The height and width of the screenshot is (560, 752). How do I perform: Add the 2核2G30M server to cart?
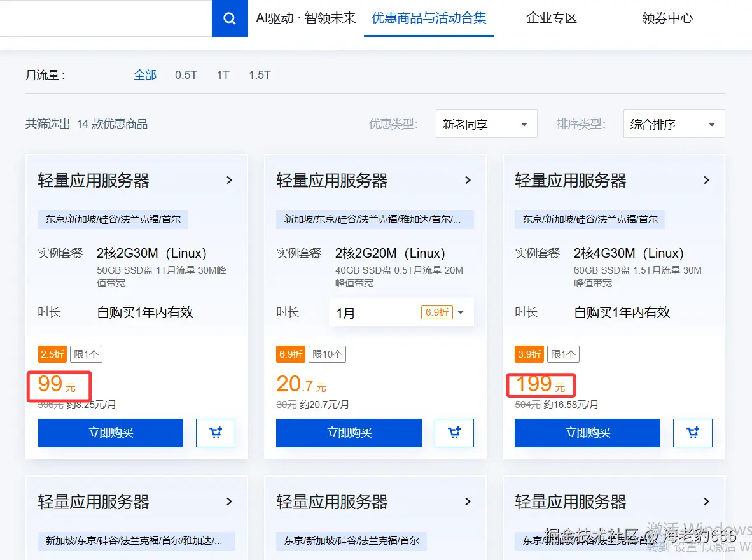tap(215, 433)
